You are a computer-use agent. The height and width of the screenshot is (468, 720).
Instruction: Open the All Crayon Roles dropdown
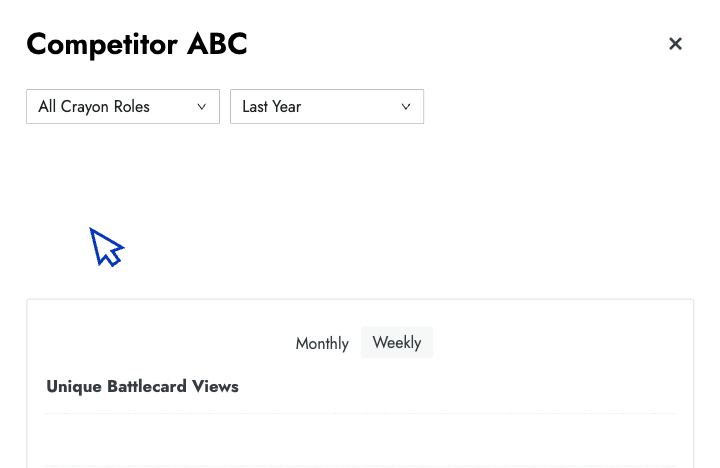point(122,107)
